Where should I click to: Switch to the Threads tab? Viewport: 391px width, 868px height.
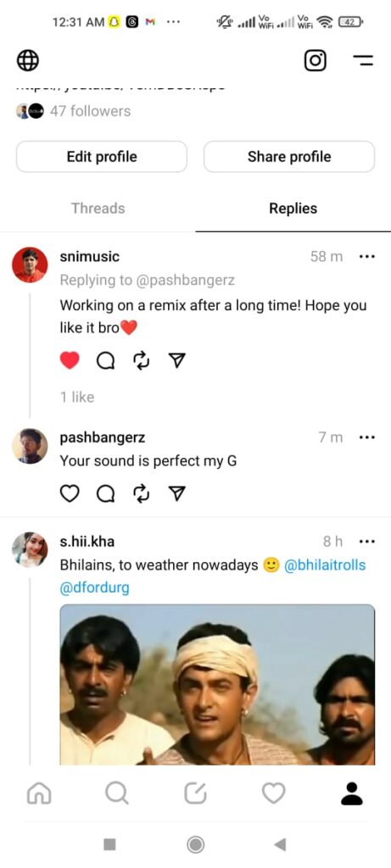pos(98,209)
